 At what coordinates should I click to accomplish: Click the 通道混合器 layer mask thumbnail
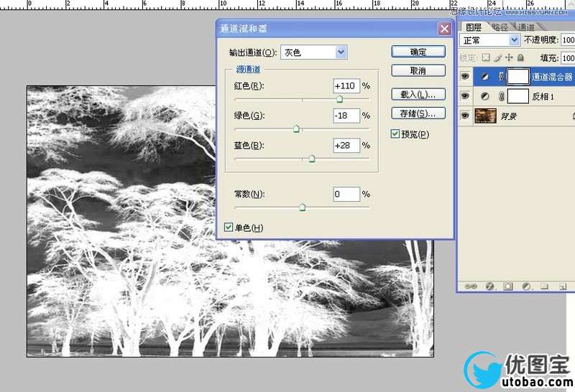coord(517,77)
